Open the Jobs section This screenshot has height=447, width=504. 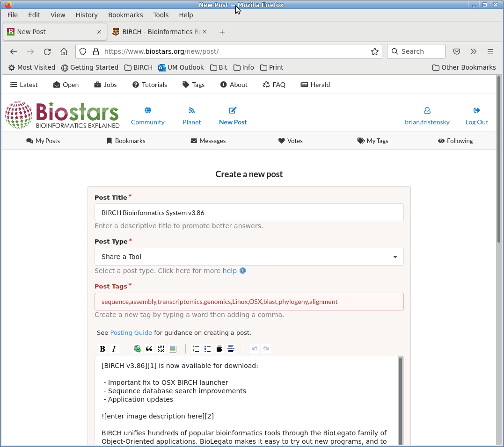[105, 85]
